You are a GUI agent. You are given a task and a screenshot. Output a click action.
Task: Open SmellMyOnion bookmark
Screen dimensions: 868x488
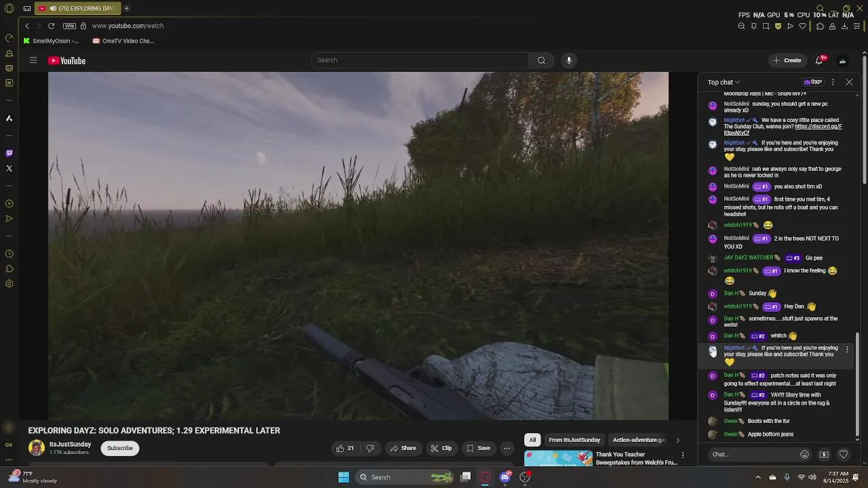[x=51, y=41]
